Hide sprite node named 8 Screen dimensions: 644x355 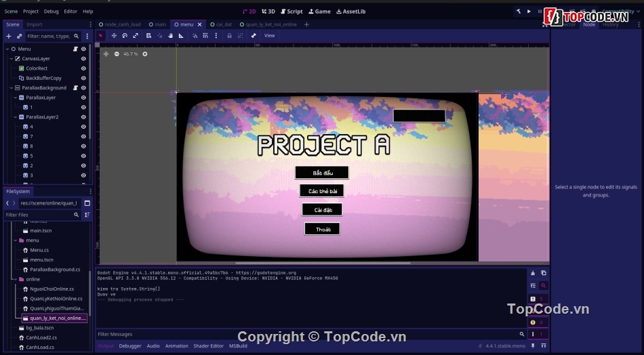83,146
